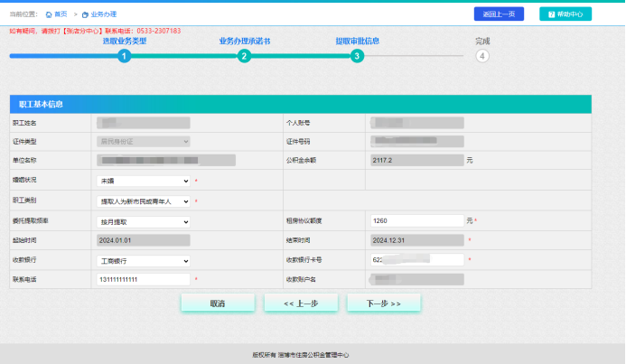Click the 职工姓名 field
This screenshot has width=626, height=364.
pos(144,123)
